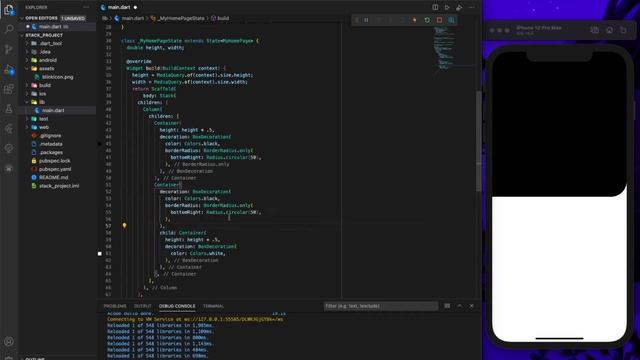Screen dimensions: 640x360
Task: Open the Run and Debug view
Action: (9, 69)
